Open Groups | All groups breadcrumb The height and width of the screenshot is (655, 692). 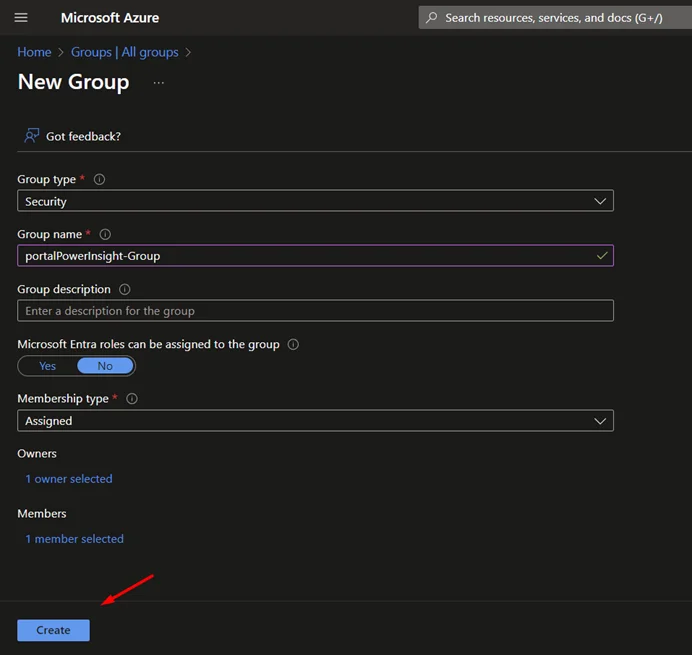(125, 52)
